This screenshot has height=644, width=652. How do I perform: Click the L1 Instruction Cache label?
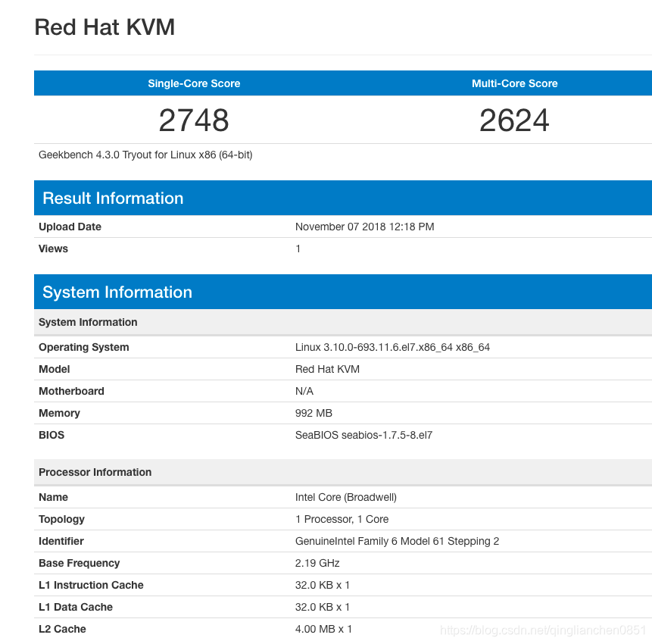[91, 586]
